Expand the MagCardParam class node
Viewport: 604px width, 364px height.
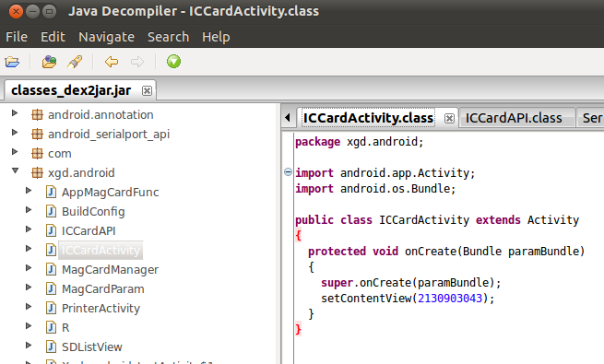pyautogui.click(x=29, y=287)
